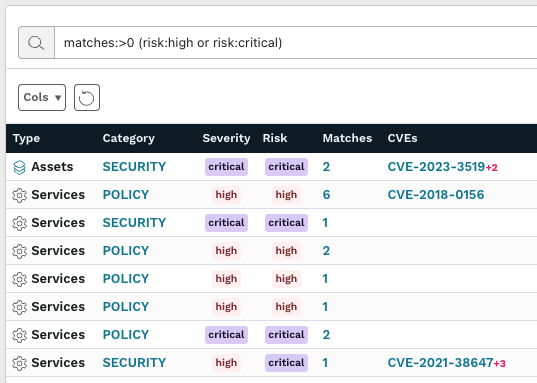Click the reset/refresh columns icon button
Viewport: 537px width, 383px height.
coord(87,98)
